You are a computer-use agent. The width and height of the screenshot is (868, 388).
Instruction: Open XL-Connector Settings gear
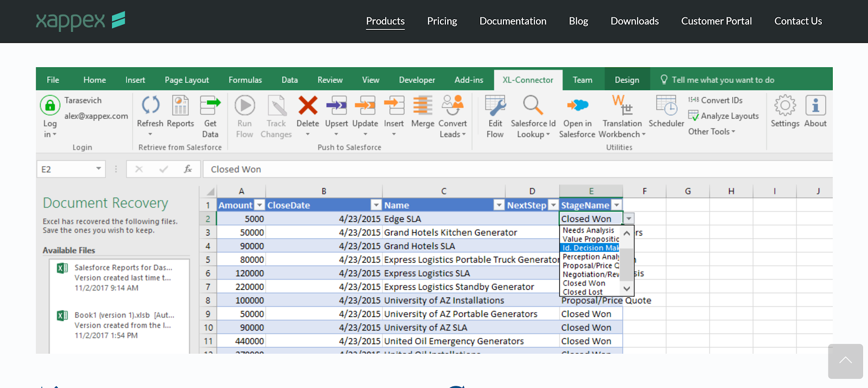click(x=784, y=106)
